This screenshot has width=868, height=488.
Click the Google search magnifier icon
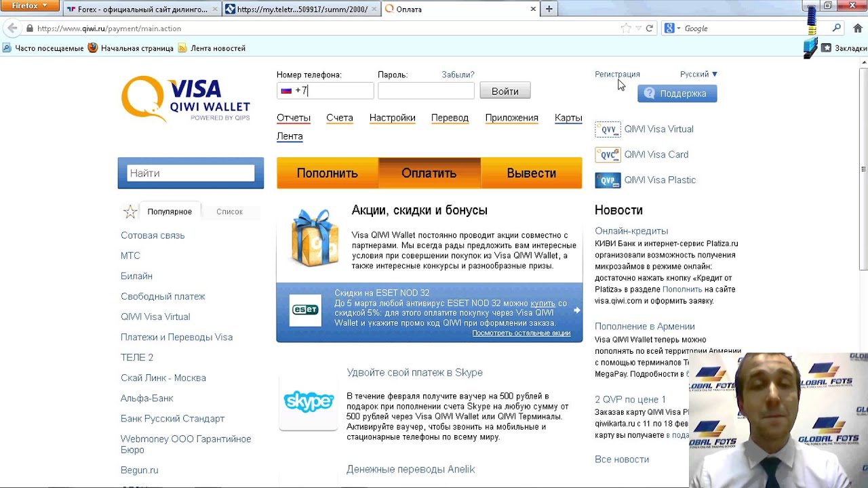837,28
